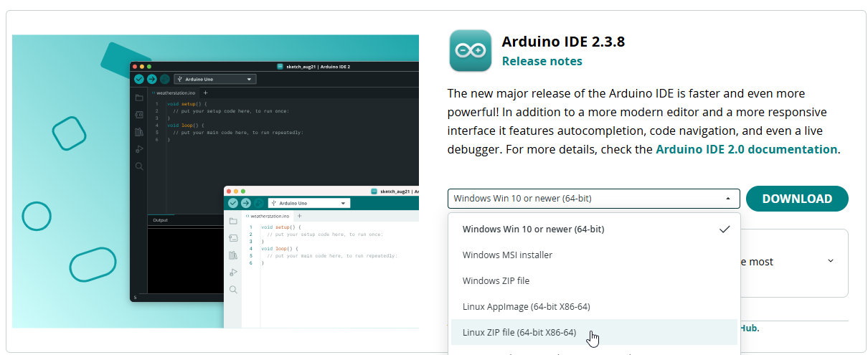Open Search icon in light IDE sidebar
This screenshot has width=868, height=355.
pyautogui.click(x=233, y=290)
